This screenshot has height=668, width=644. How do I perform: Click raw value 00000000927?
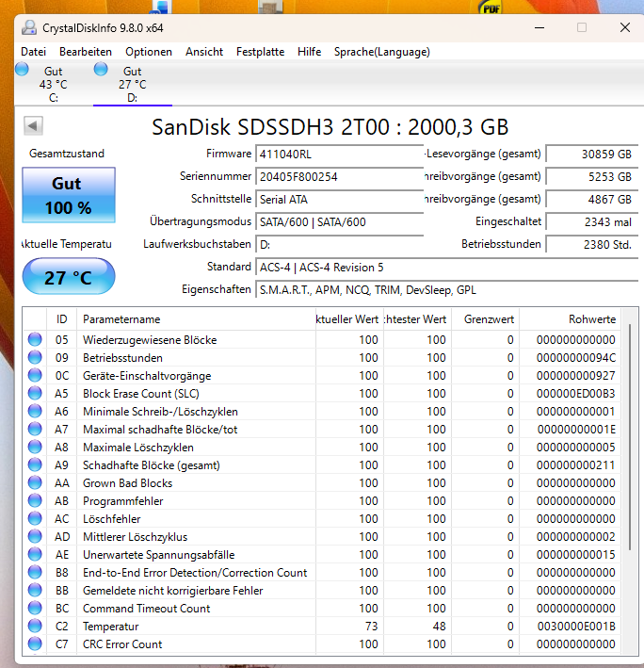pos(576,375)
